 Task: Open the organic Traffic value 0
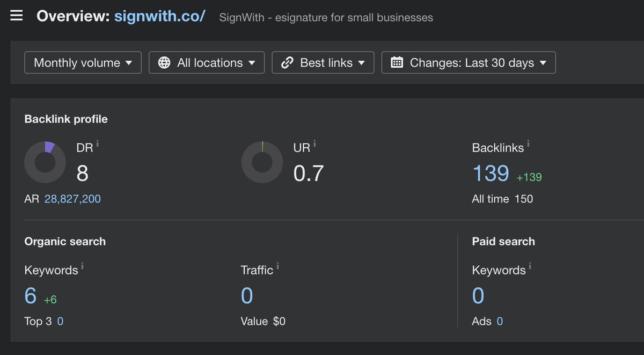click(x=247, y=295)
